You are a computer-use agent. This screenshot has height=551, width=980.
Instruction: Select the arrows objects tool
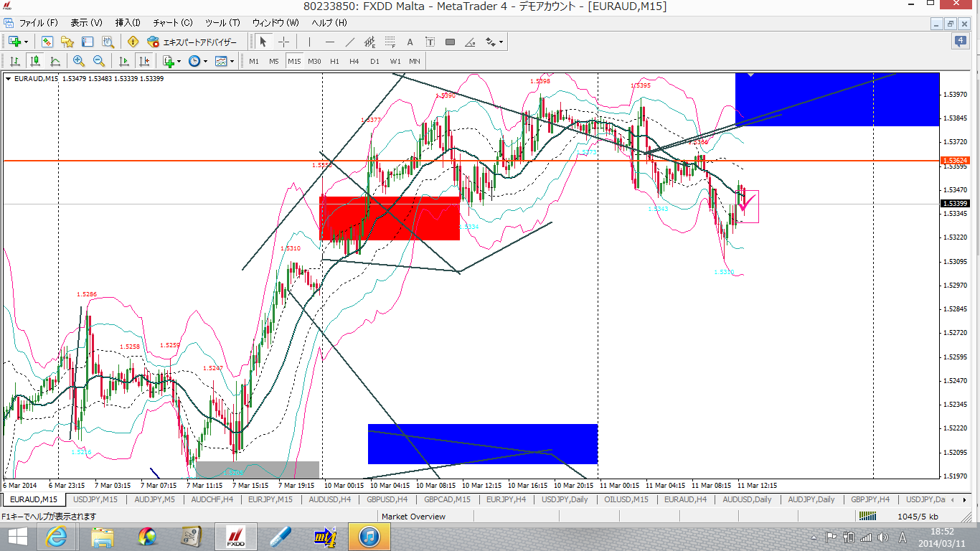pyautogui.click(x=491, y=42)
